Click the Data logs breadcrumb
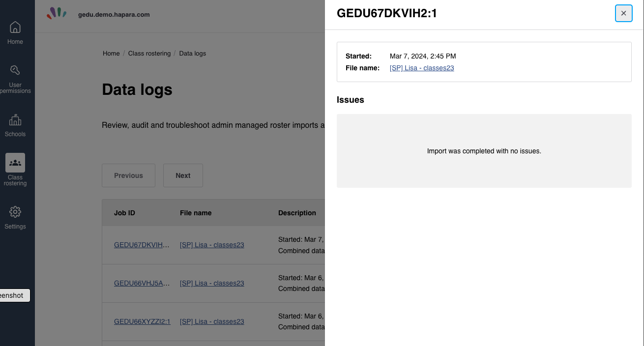Screen dimensions: 644x346 193,53
